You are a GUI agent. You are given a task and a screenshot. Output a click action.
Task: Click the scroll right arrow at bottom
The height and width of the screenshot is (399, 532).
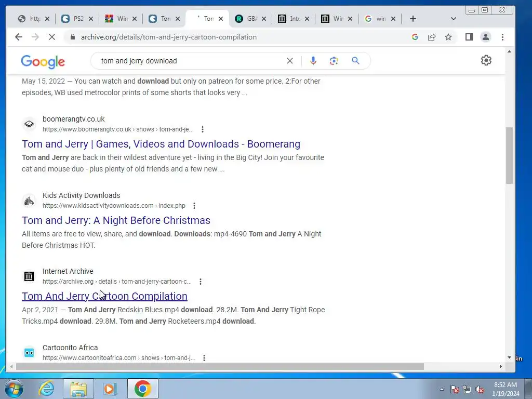[x=500, y=366]
